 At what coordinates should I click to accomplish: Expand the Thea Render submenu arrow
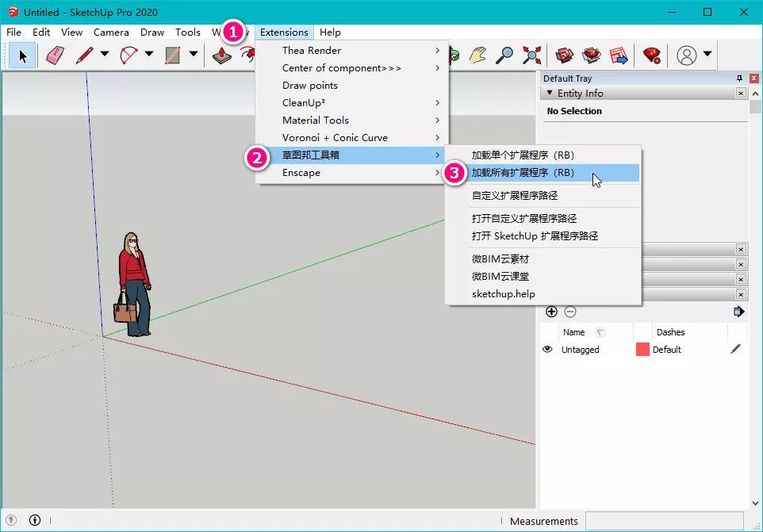click(x=438, y=50)
